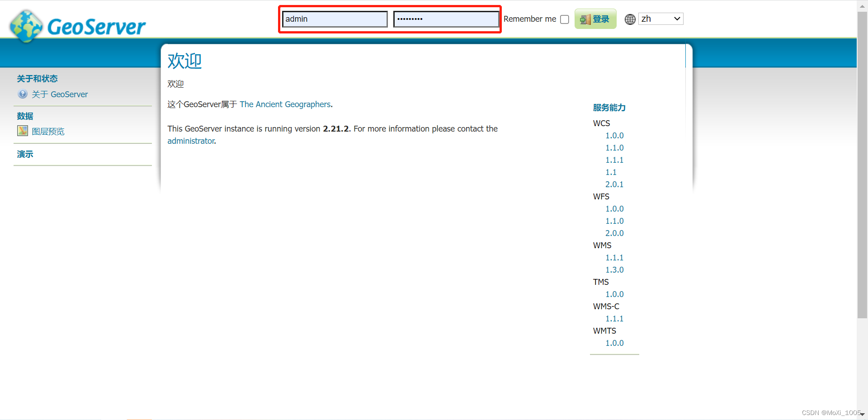Focus the password input field
Image resolution: width=868 pixels, height=420 pixels.
point(446,19)
